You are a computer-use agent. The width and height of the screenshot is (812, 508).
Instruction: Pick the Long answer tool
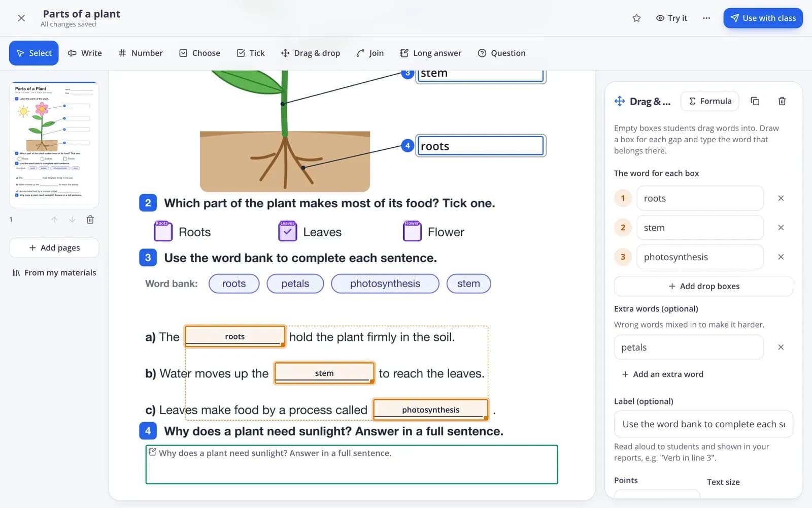click(x=431, y=53)
